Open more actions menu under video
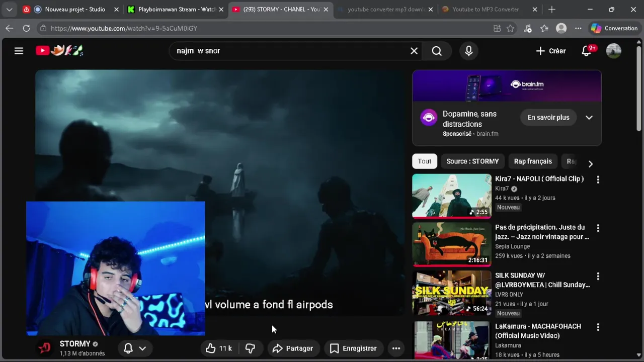Image resolution: width=644 pixels, height=362 pixels. (x=396, y=348)
